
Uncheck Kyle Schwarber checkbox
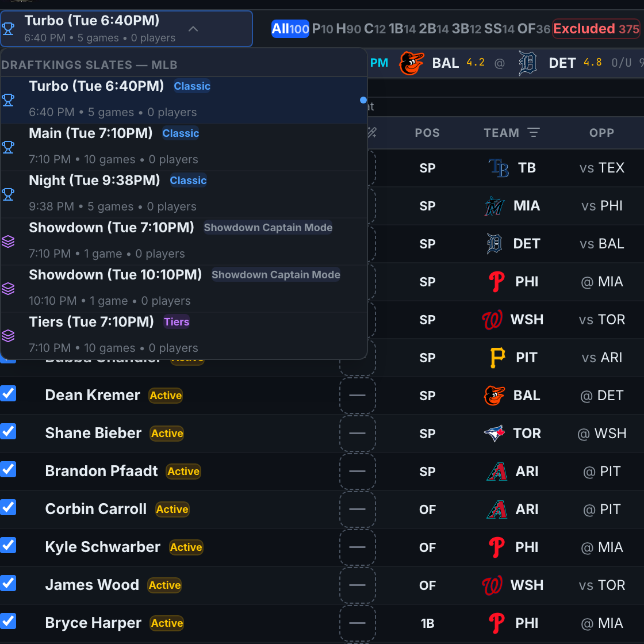[x=8, y=545]
